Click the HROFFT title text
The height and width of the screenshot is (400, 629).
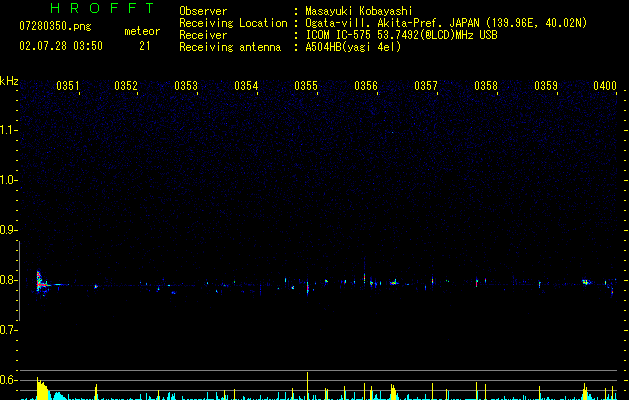coord(102,8)
